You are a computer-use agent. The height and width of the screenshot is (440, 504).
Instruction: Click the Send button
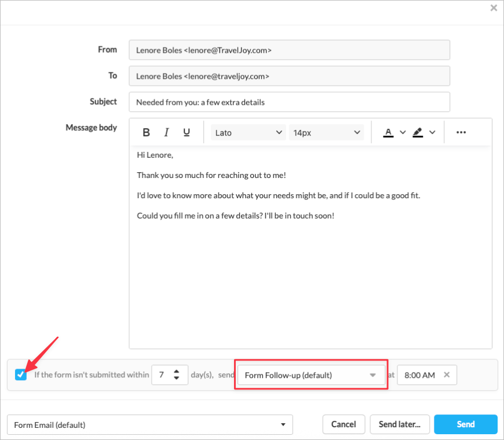(465, 424)
